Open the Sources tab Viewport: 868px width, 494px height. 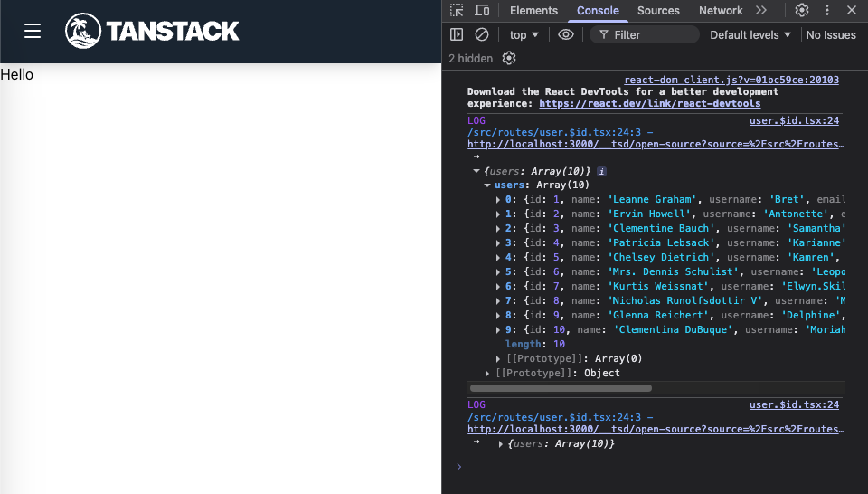pos(658,11)
